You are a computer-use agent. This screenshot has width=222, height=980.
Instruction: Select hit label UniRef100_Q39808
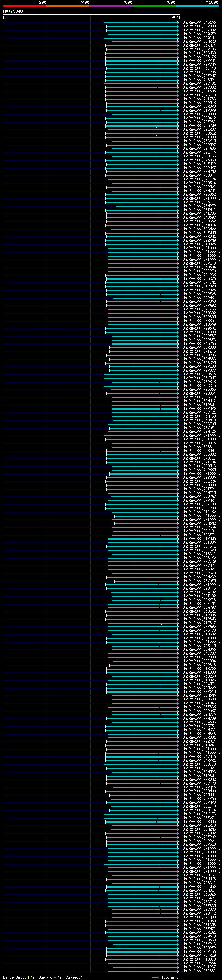[x=199, y=485]
